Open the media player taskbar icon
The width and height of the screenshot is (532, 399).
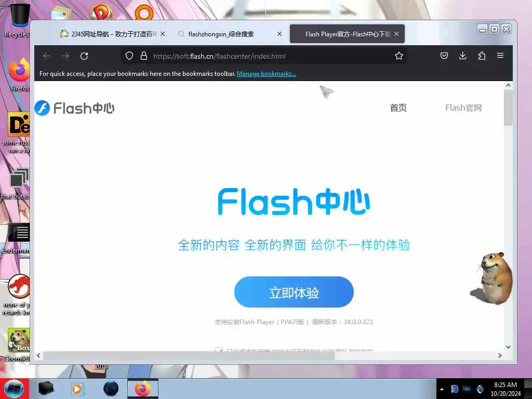click(x=77, y=389)
